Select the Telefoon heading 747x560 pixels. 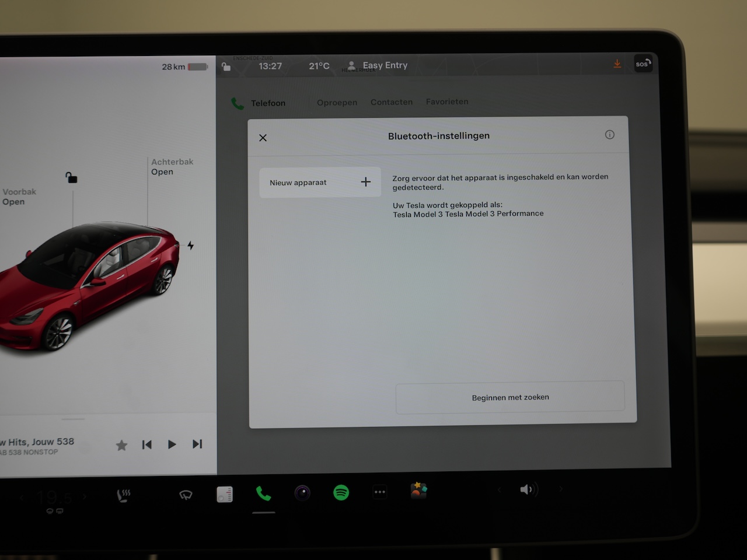click(268, 103)
